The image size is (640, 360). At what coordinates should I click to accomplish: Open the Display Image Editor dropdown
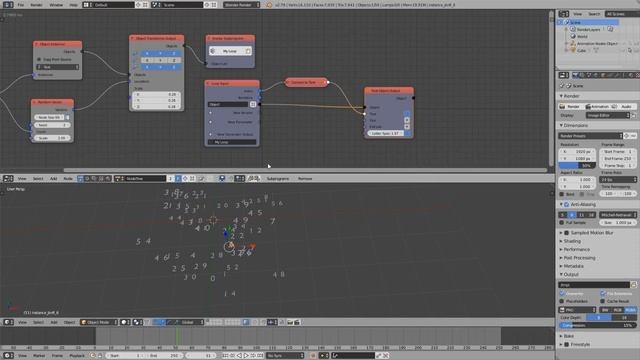click(x=608, y=116)
